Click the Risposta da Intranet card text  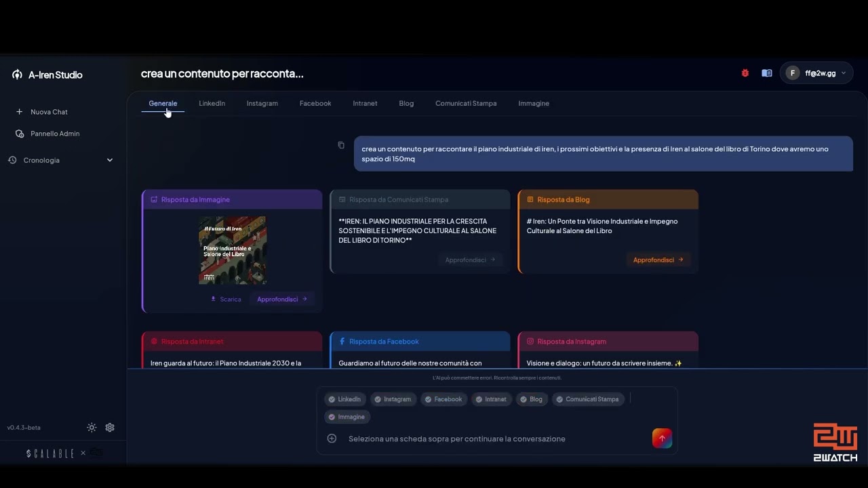click(226, 363)
